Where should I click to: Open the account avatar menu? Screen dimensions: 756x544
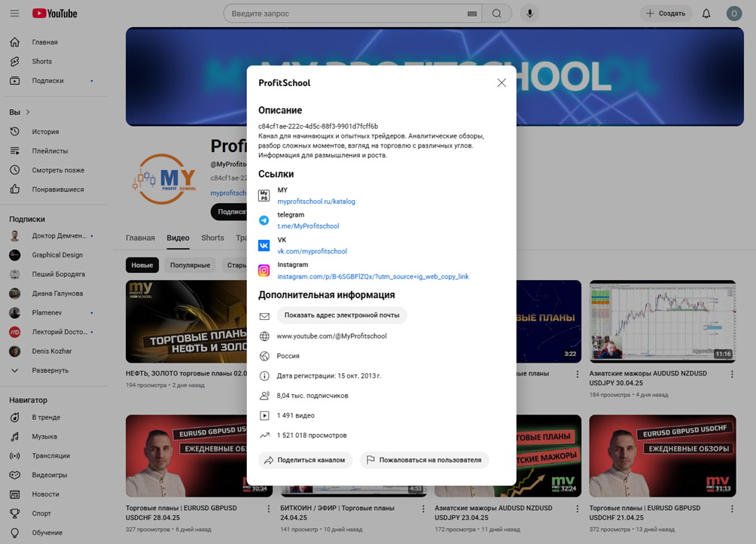[x=734, y=14]
